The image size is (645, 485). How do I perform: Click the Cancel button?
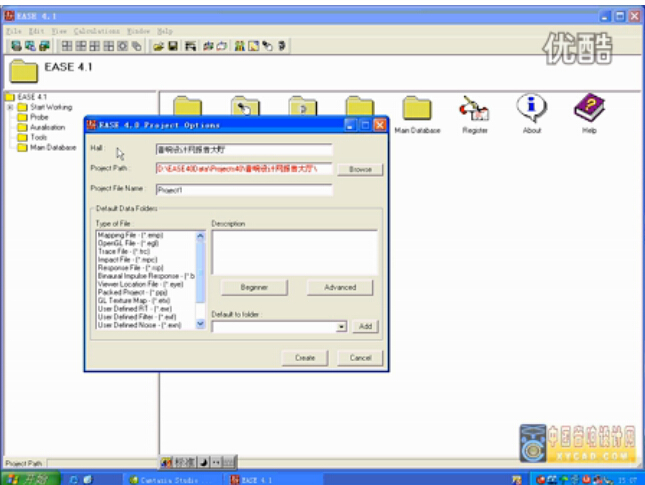[x=360, y=358]
